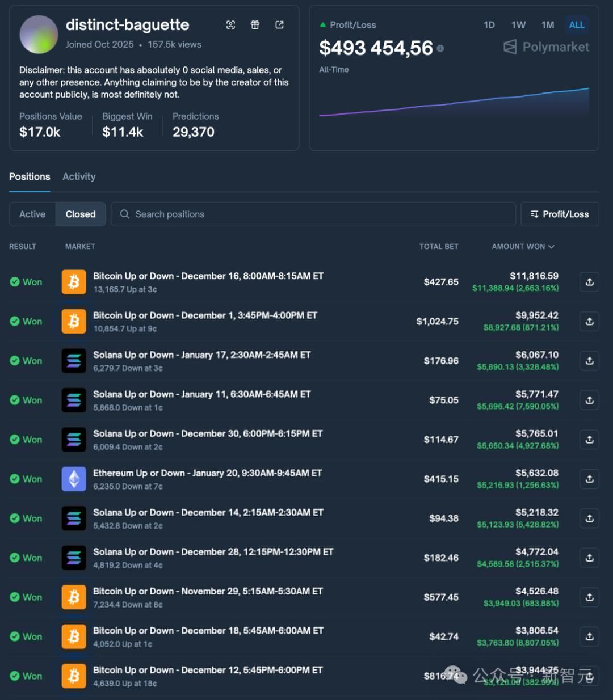Sort by AMOUNT WON column chevron
The image size is (613, 700).
click(551, 247)
